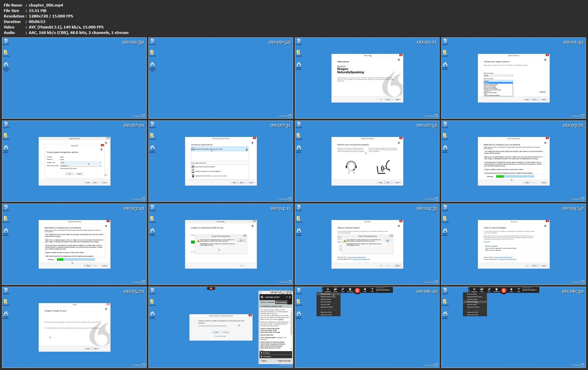Open Dictation & Commands dropdown in 00:06:10 frame
This screenshot has width=588, height=370.
[383, 290]
